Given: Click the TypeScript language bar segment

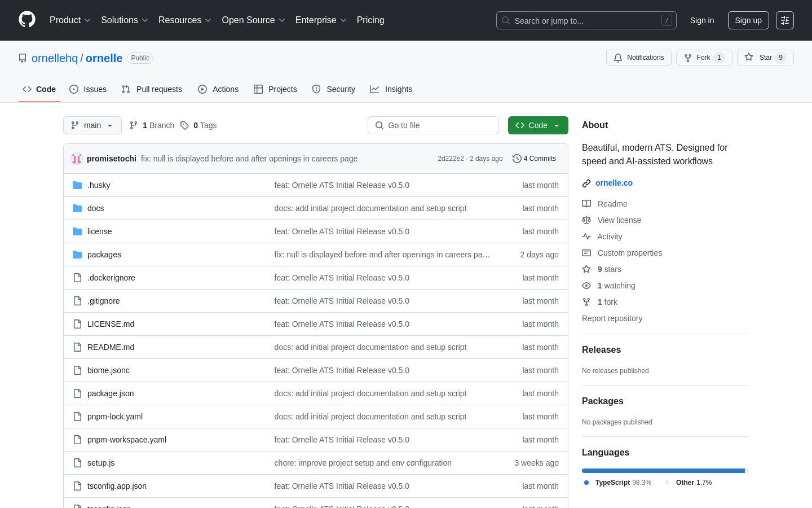Looking at the screenshot, I should 663,471.
